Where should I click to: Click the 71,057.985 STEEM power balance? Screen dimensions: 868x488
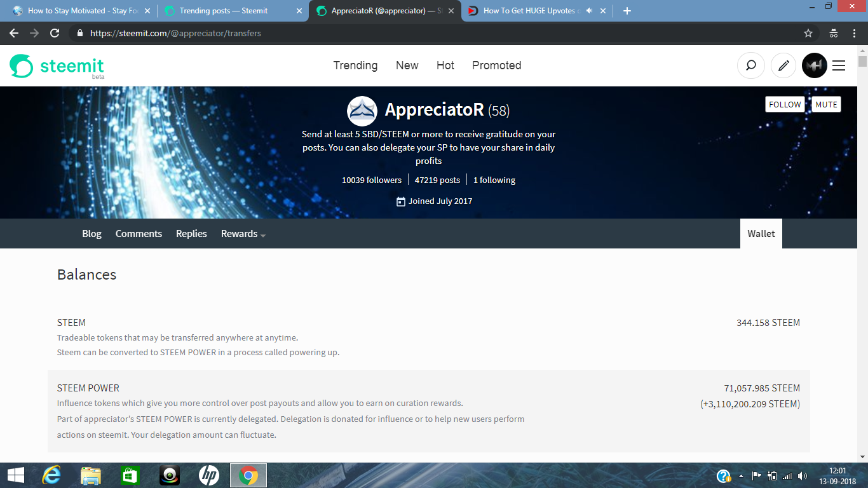click(x=762, y=388)
